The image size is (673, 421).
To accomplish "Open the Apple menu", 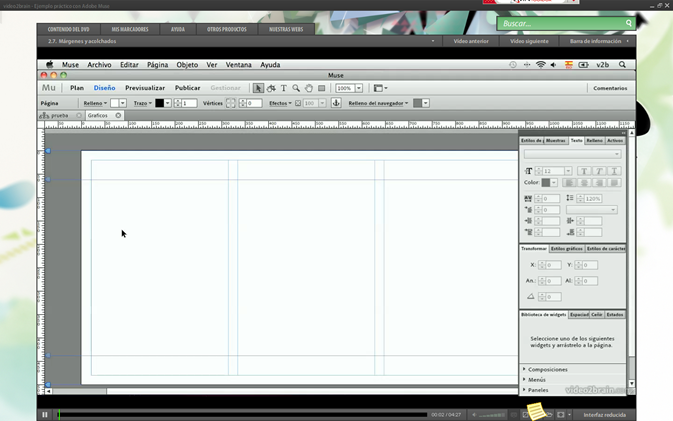I will pos(50,64).
